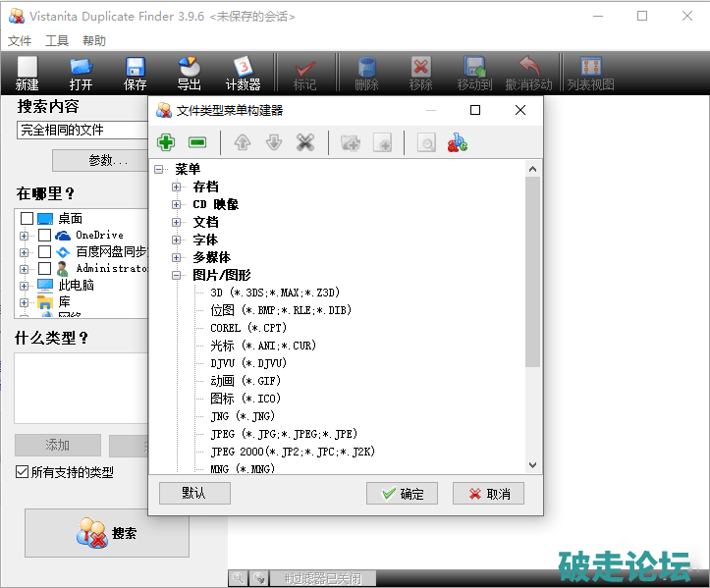
Task: Click the colorful abc rename icon
Action: tap(457, 142)
